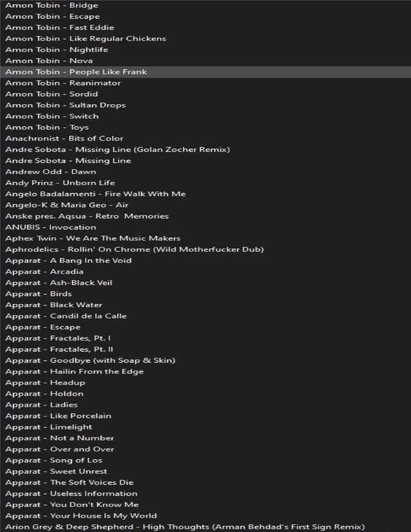
Task: Select Andrew Odd - Dawn
Action: (x=51, y=172)
